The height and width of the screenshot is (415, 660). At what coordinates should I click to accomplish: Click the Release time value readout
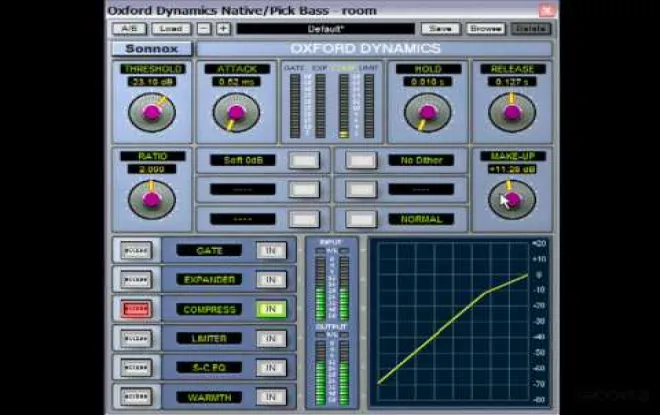pyautogui.click(x=512, y=82)
